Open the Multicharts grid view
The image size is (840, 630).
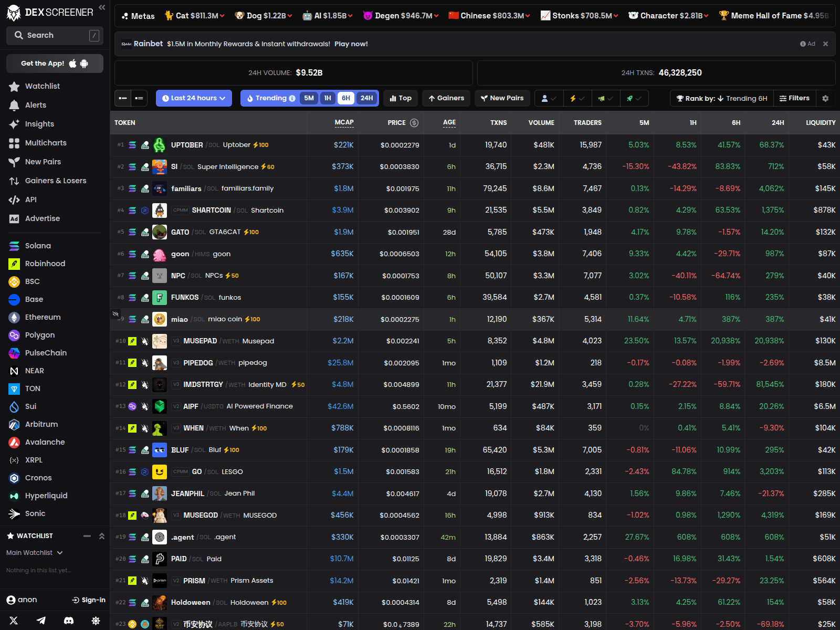tap(46, 143)
